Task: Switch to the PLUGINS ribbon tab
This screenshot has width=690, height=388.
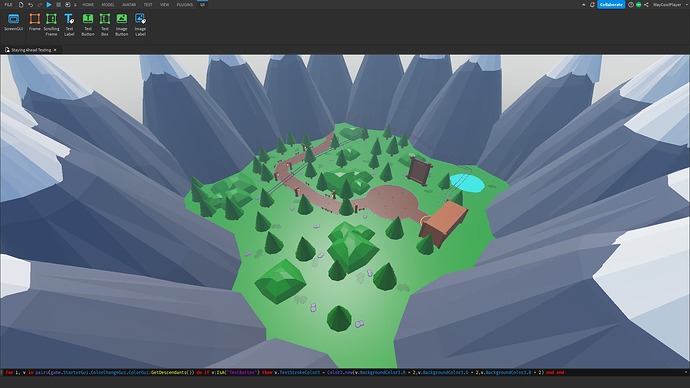Action: coord(184,4)
